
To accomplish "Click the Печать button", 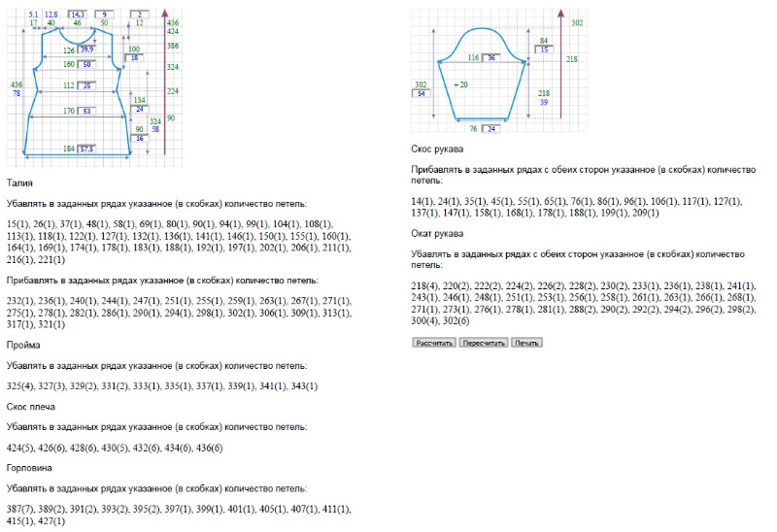I will [526, 343].
